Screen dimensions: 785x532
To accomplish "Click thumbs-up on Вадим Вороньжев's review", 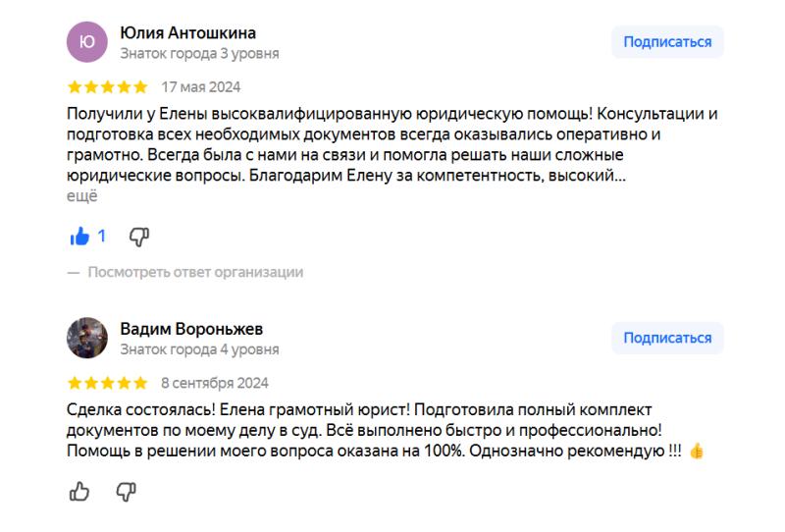I will [x=79, y=492].
